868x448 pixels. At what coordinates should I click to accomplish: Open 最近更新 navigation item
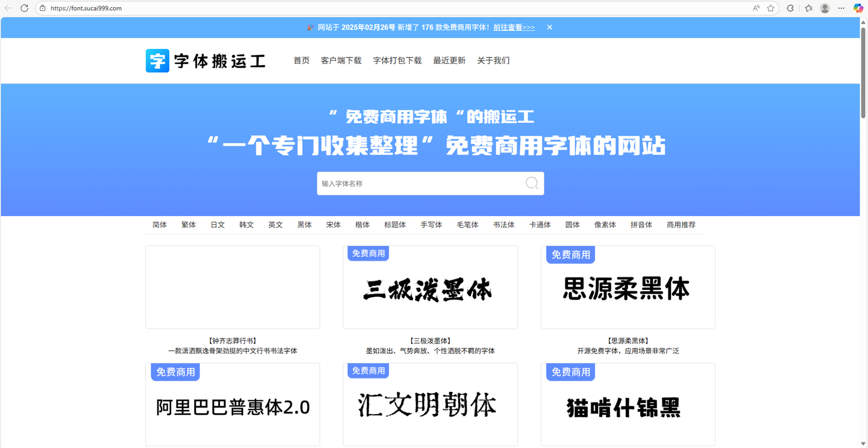449,60
